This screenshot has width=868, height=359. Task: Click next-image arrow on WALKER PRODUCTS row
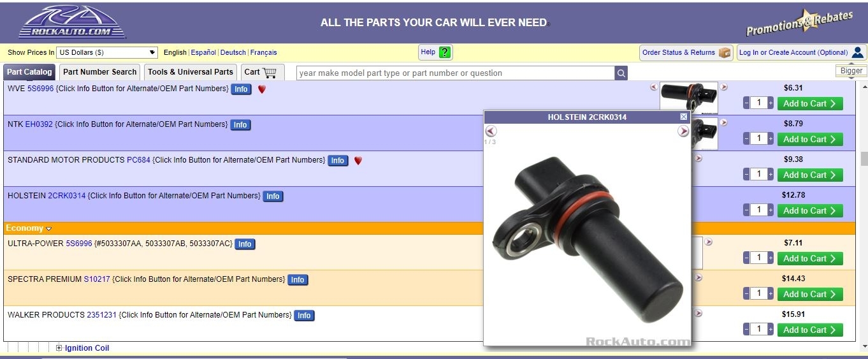pyautogui.click(x=698, y=313)
